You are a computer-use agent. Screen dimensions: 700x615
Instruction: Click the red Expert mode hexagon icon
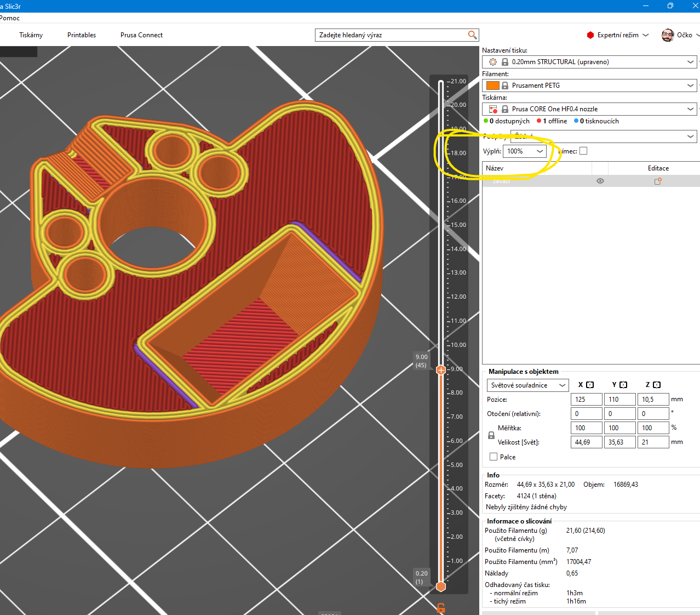pyautogui.click(x=590, y=35)
